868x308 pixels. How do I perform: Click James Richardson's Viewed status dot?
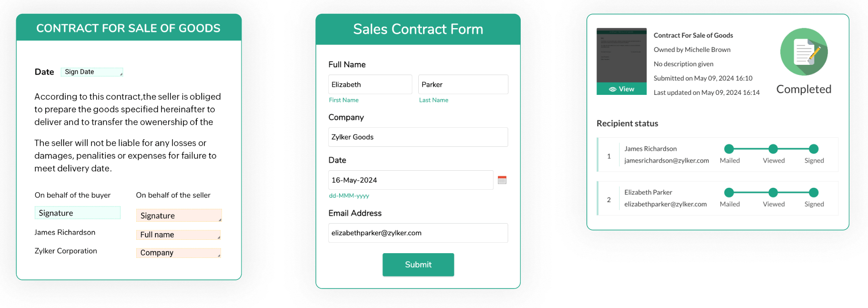[x=773, y=149]
